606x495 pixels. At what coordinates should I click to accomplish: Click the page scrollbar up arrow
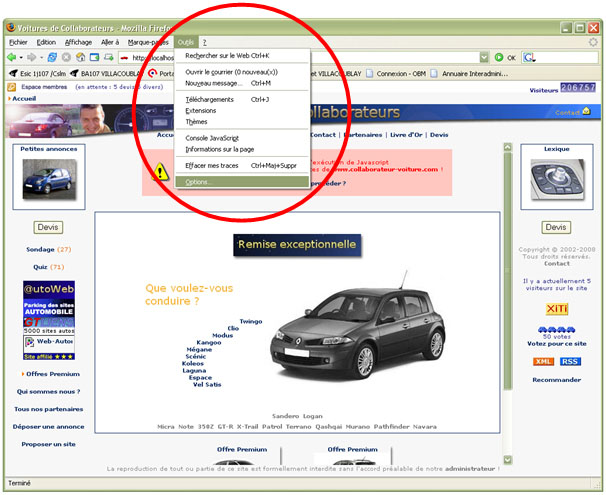[507, 147]
